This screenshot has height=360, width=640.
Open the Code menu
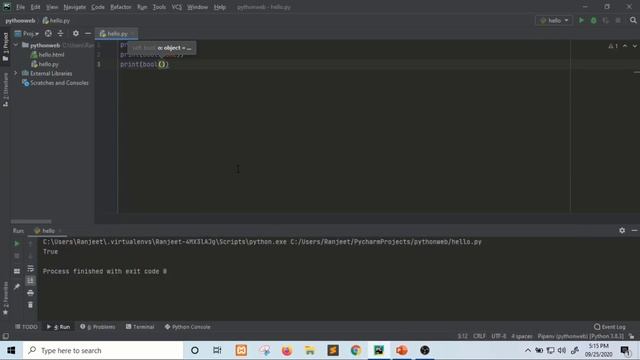pos(98,7)
